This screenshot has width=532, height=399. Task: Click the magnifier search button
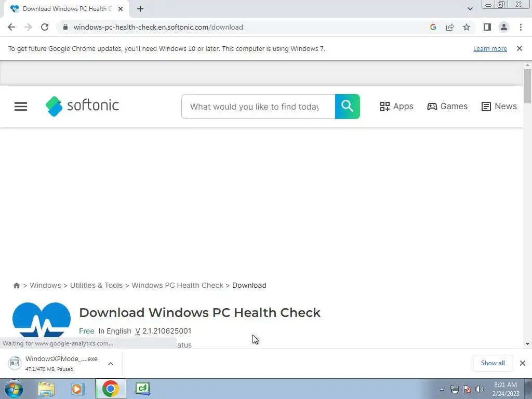coord(348,107)
